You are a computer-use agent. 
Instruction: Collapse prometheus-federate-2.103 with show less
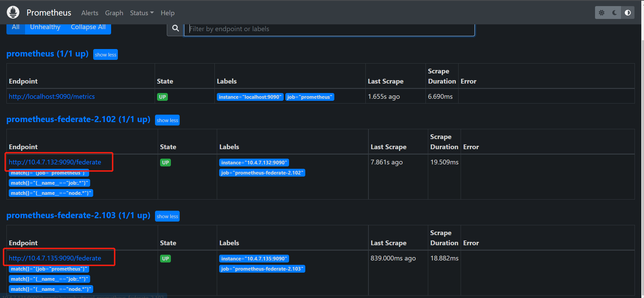click(x=167, y=216)
